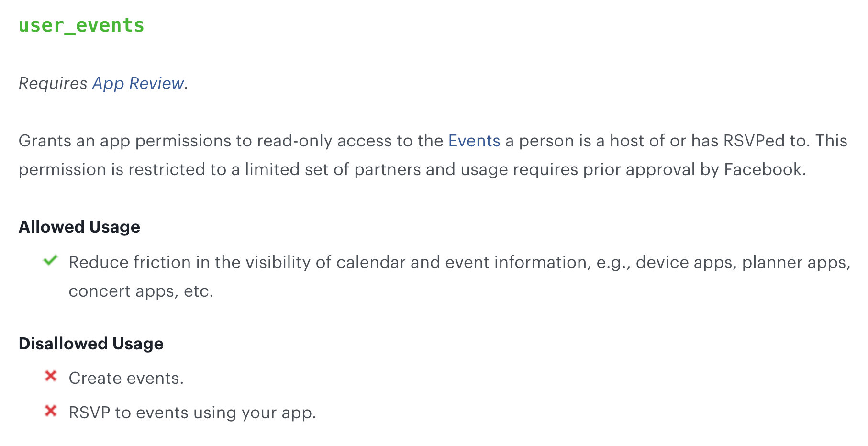
Task: Open the App Review link
Action: [138, 83]
